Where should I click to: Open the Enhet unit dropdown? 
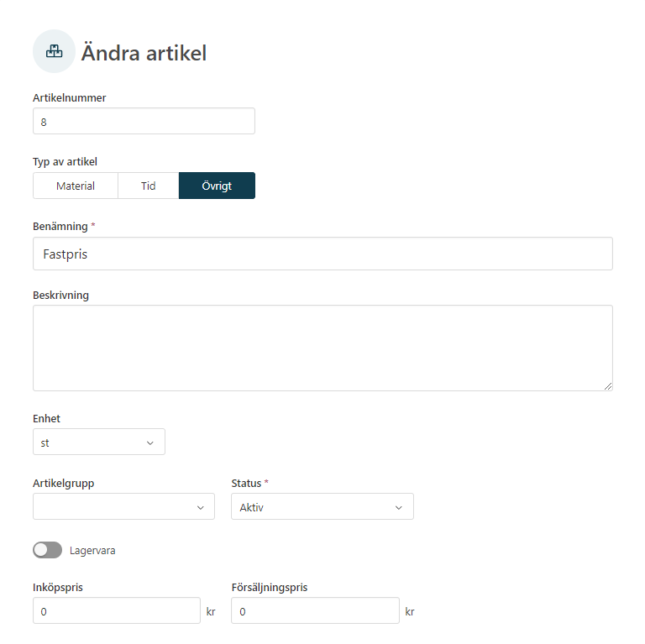point(99,442)
